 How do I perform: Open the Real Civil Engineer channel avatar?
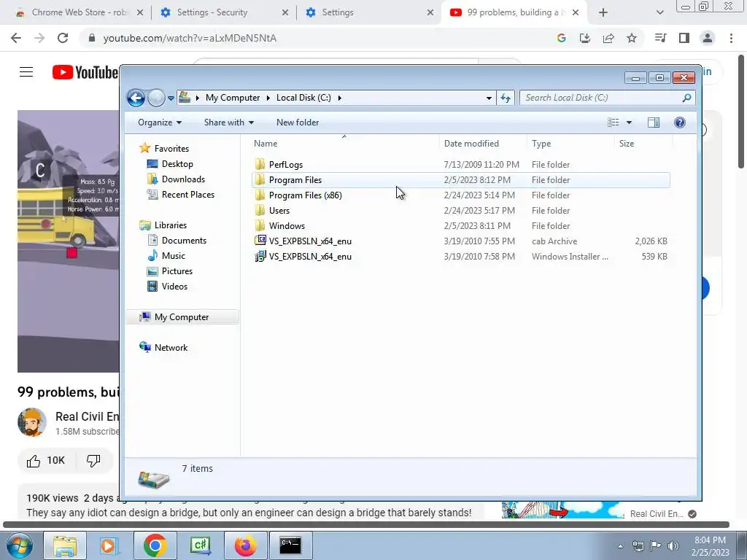(x=32, y=422)
